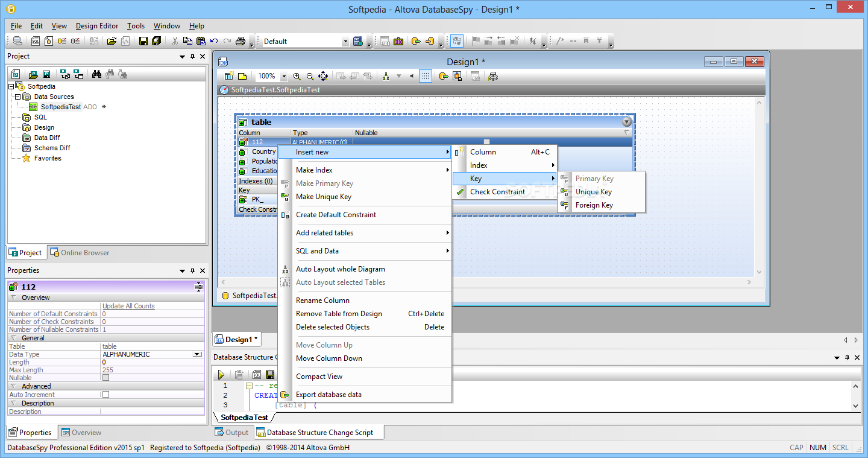Click the Undo arrow icon
The height and width of the screenshot is (458, 868).
coord(214,41)
